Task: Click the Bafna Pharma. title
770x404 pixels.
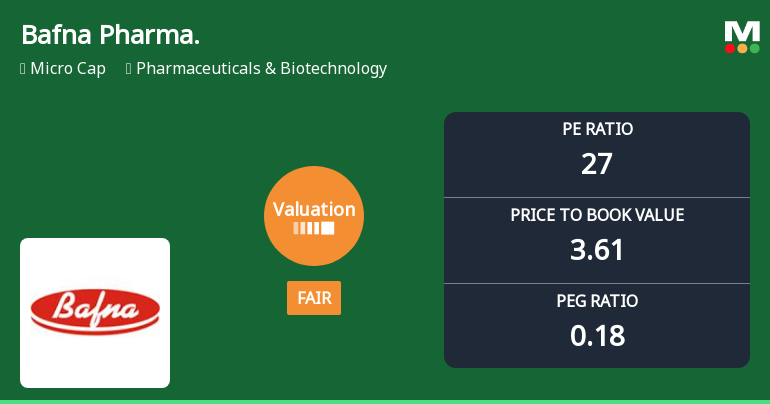Action: click(110, 36)
